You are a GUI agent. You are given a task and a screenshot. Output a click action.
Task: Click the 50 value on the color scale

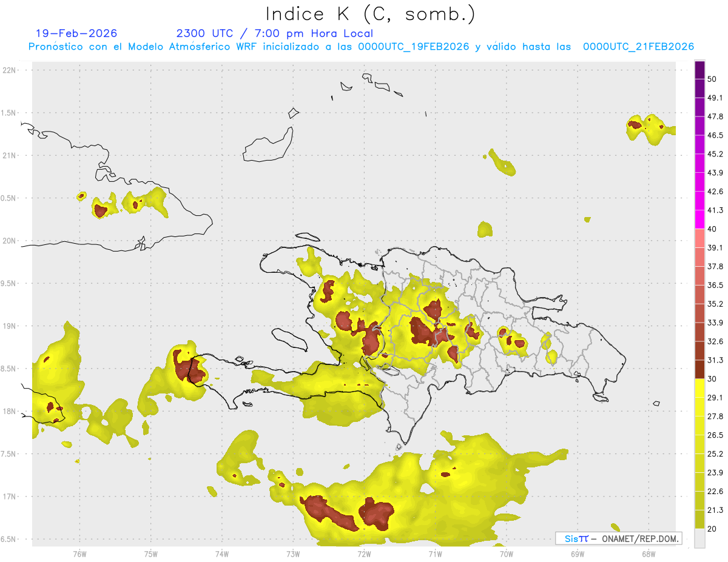tap(713, 79)
